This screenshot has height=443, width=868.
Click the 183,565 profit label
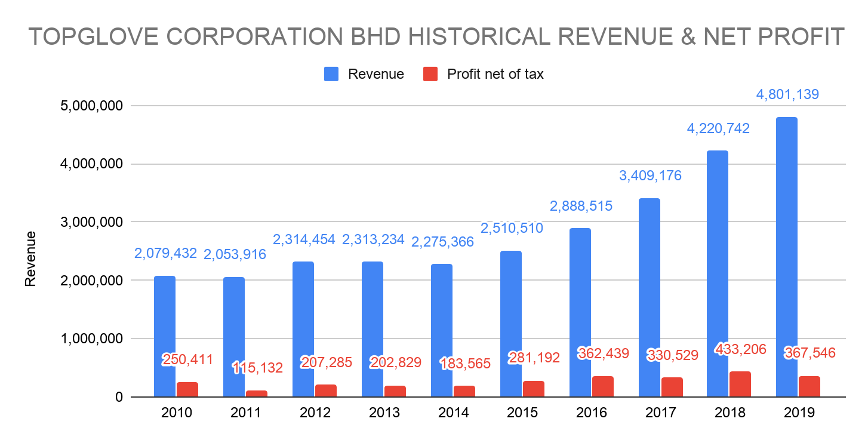tap(465, 364)
